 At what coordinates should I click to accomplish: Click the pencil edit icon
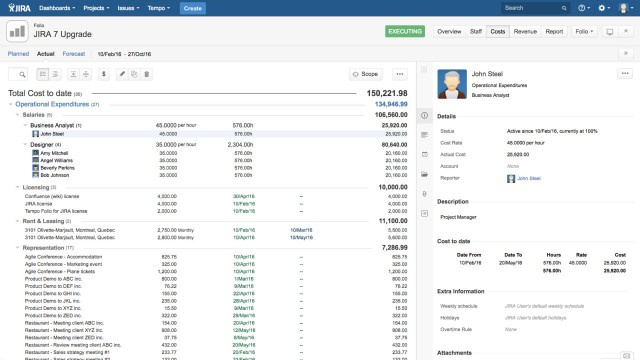(x=122, y=74)
